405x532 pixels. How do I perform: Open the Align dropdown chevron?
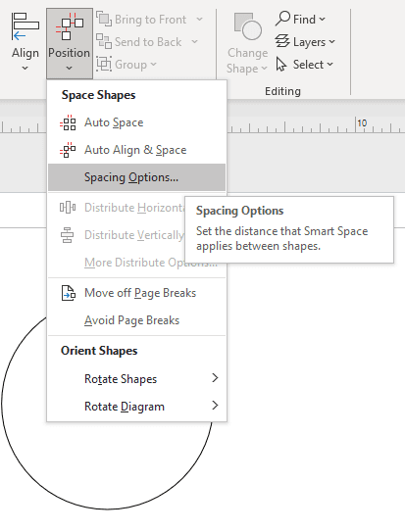tap(25, 69)
